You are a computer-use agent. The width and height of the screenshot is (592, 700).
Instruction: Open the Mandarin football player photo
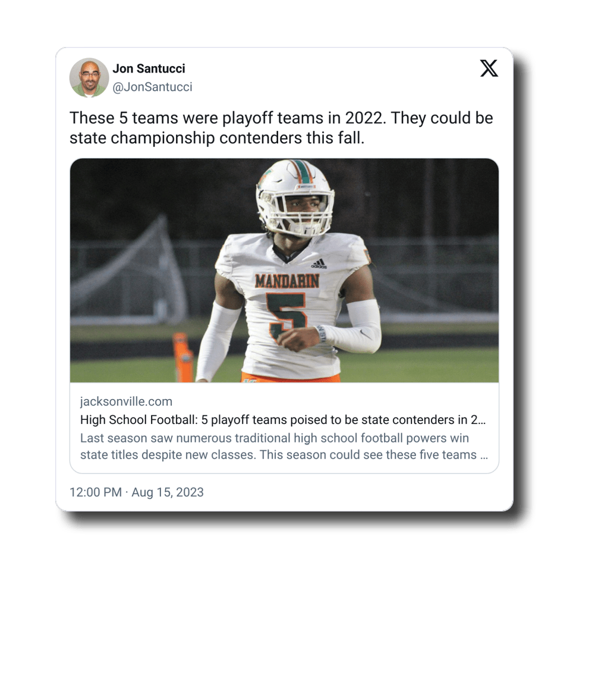284,271
